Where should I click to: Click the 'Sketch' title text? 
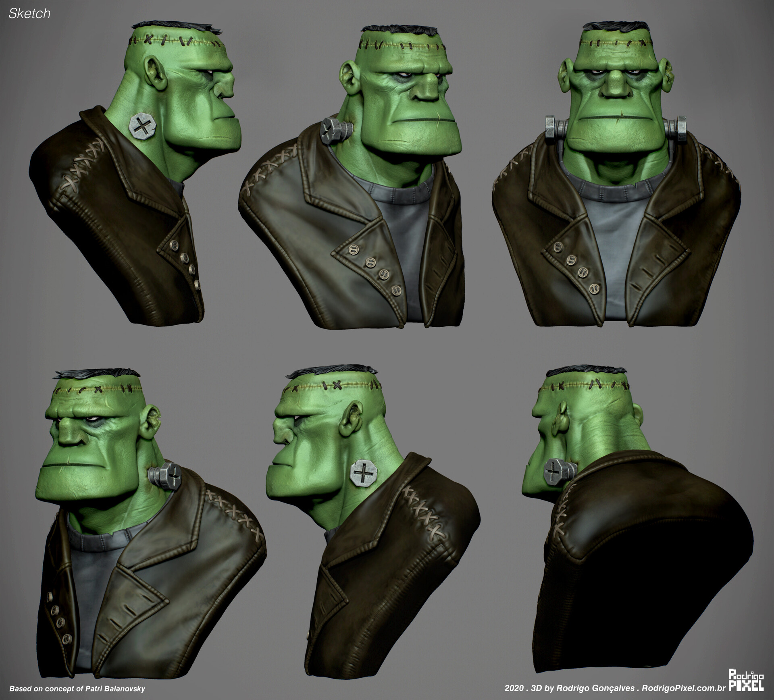tap(29, 14)
